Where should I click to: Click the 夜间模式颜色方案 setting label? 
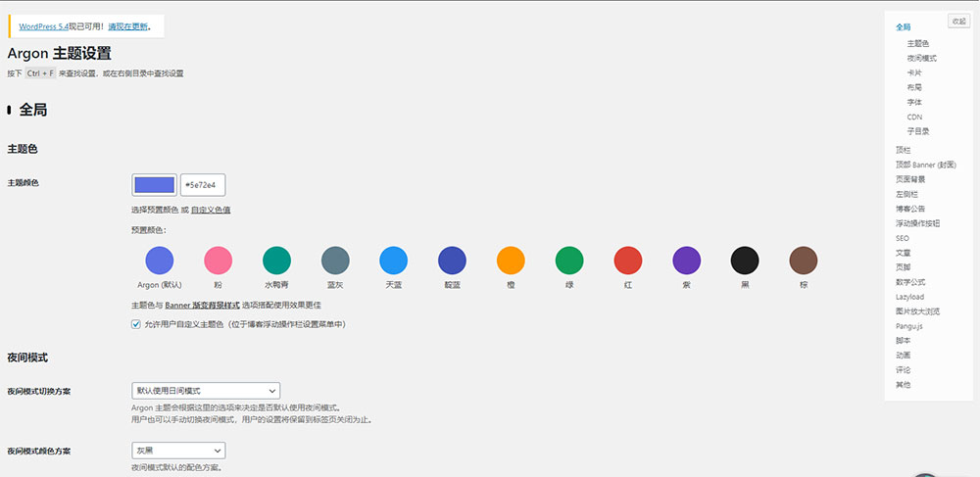point(39,451)
